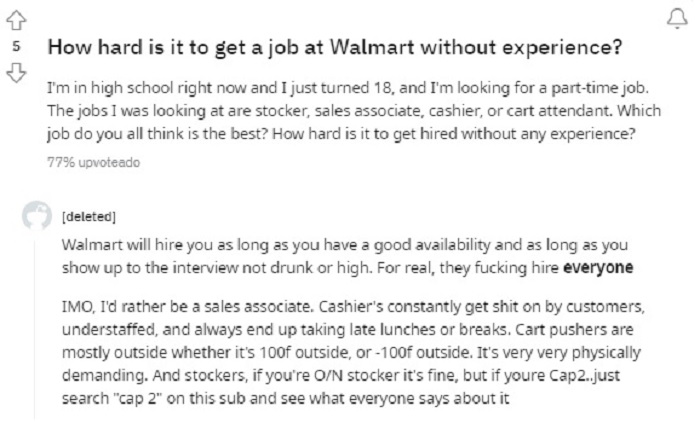The height and width of the screenshot is (423, 700).
Task: Click the line starting "IMO, I'd rather be"
Action: 353,307
